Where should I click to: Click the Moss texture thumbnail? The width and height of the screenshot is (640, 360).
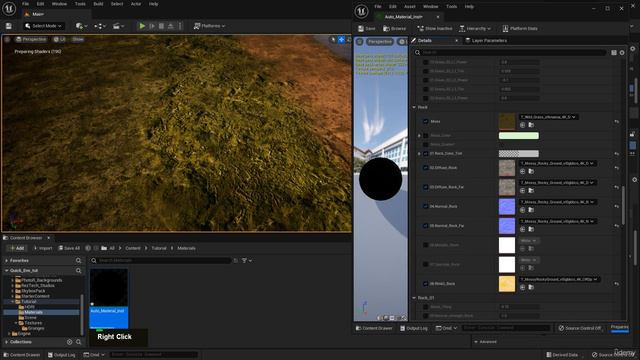pyautogui.click(x=507, y=121)
